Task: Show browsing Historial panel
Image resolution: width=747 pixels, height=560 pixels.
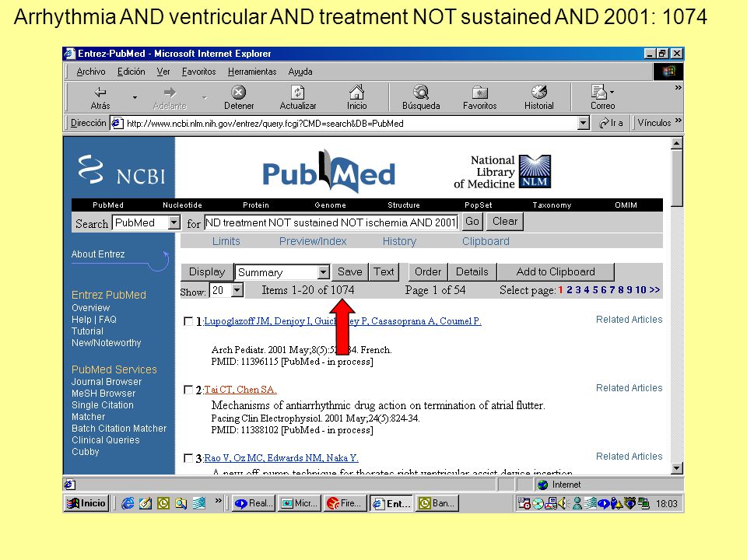Action: (538, 98)
